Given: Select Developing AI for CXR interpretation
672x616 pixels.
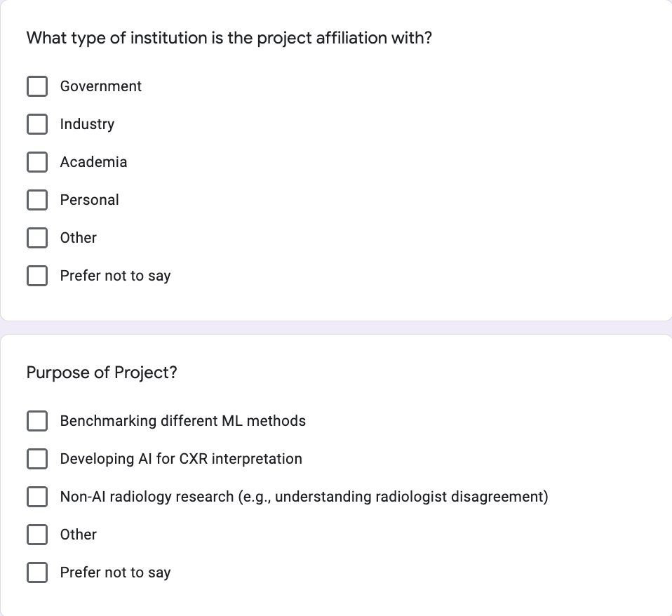Looking at the screenshot, I should 37,459.
